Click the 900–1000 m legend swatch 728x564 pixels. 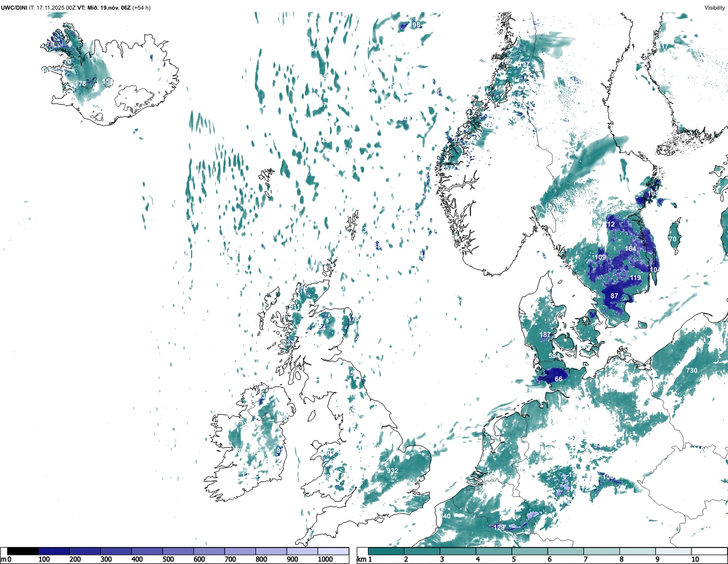coord(302,551)
